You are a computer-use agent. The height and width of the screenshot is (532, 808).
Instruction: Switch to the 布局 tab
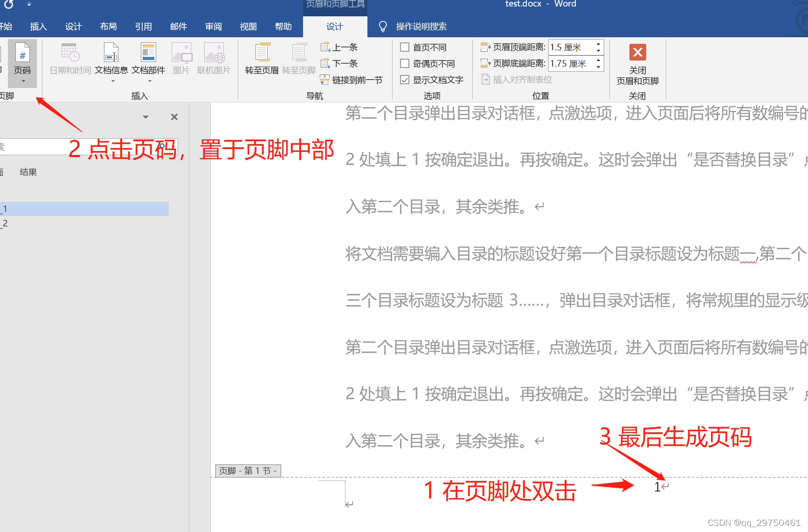click(x=108, y=27)
